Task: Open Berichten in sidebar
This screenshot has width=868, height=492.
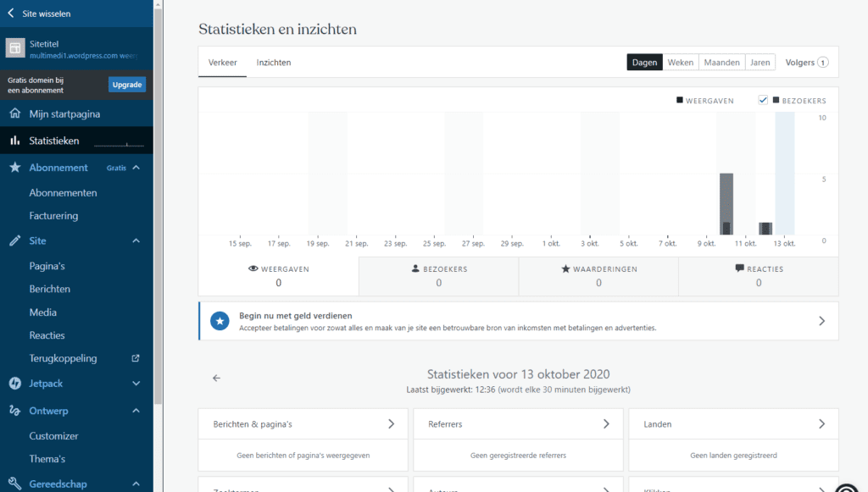Action: (76, 289)
